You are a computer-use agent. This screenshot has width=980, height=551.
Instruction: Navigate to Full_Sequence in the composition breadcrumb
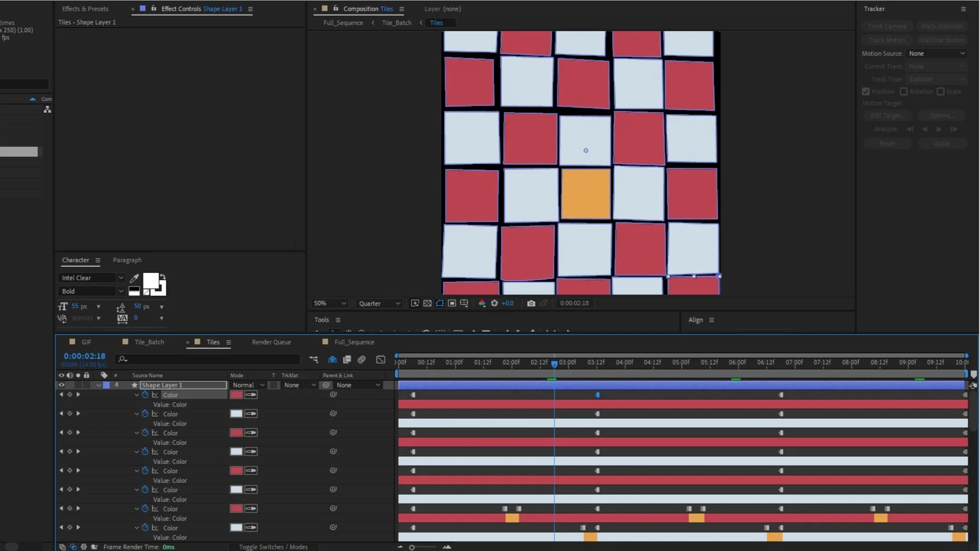pyautogui.click(x=343, y=23)
